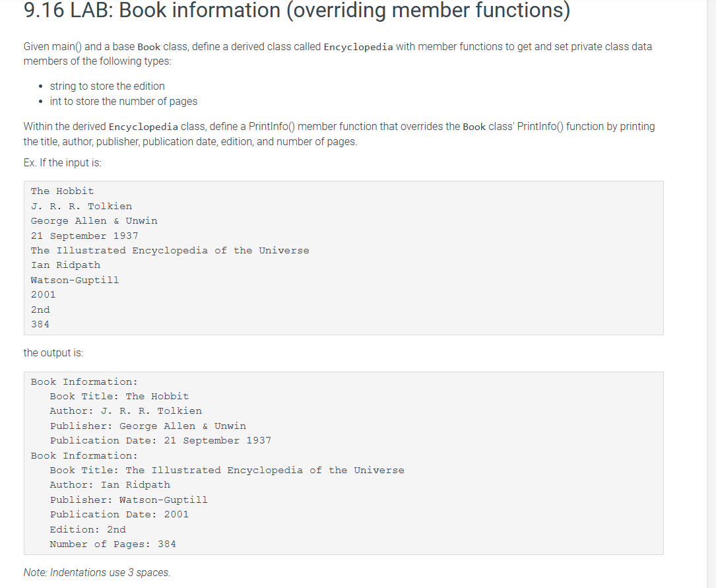This screenshot has width=716, height=588.
Task: Click the line J. R. R. Tolkien
Action: [x=81, y=205]
